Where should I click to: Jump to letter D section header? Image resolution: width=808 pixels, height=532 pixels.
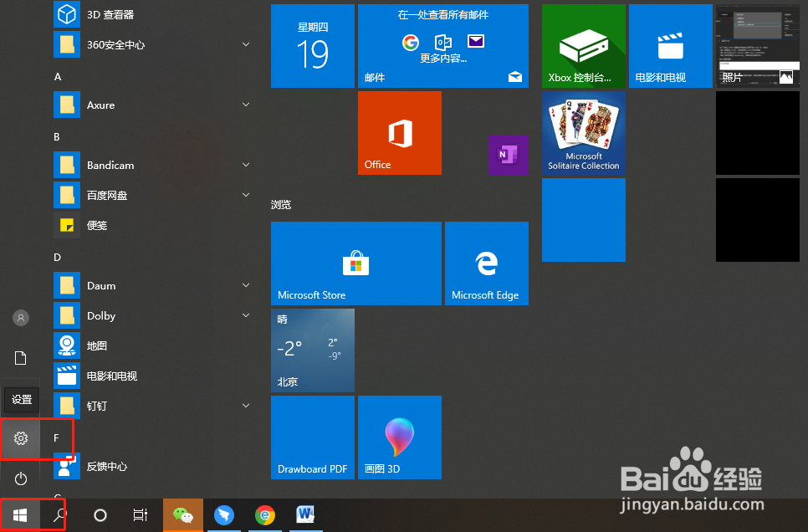[57, 258]
